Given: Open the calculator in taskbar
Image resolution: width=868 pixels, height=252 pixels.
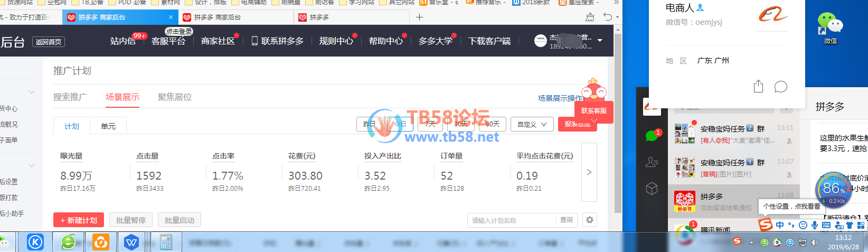Looking at the screenshot, I should click(x=166, y=242).
